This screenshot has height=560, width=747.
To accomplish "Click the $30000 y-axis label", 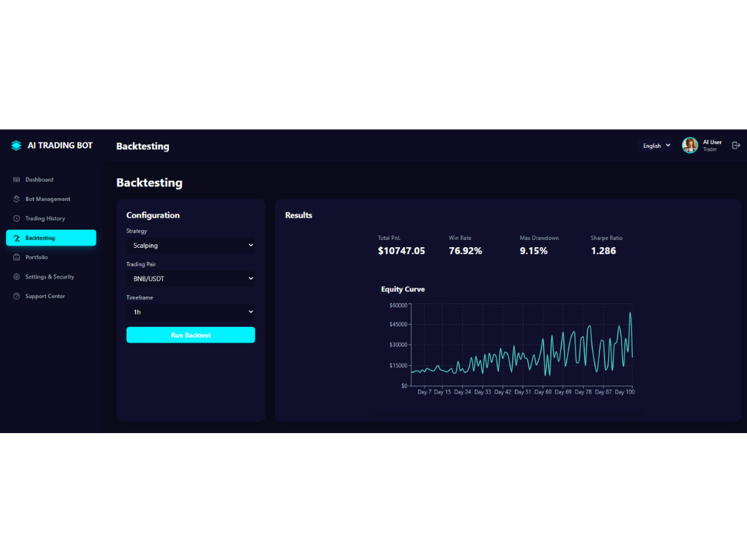I will pos(398,345).
